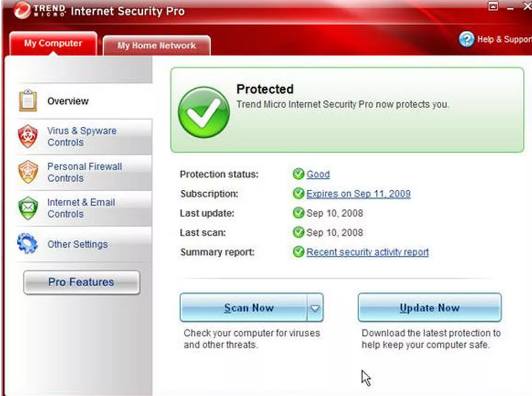Select the My Computer tab

(x=53, y=44)
